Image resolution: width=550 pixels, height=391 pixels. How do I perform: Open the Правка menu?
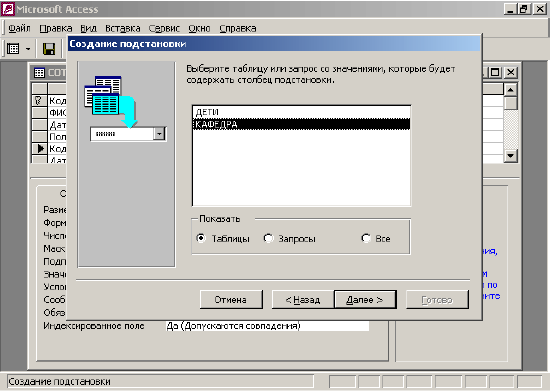pos(56,28)
